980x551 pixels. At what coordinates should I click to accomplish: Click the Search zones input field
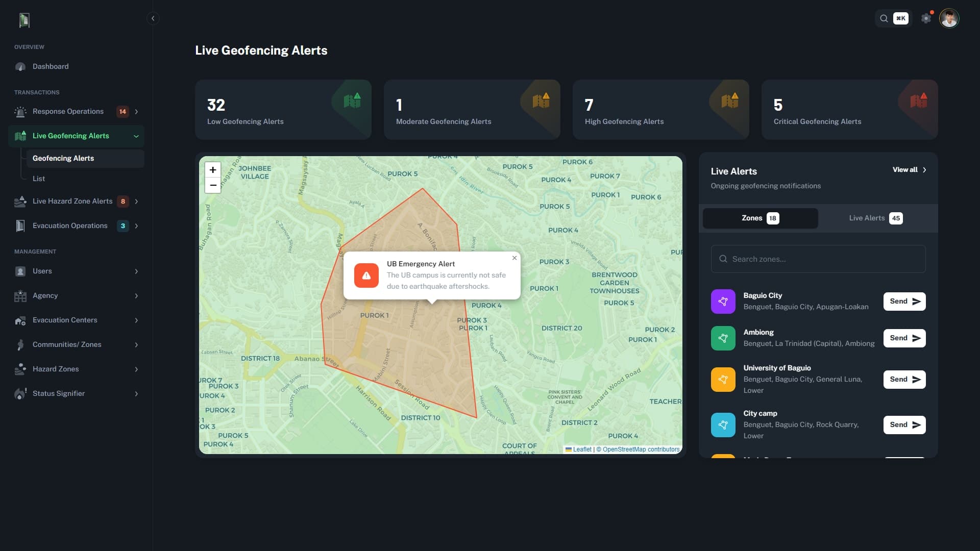818,259
